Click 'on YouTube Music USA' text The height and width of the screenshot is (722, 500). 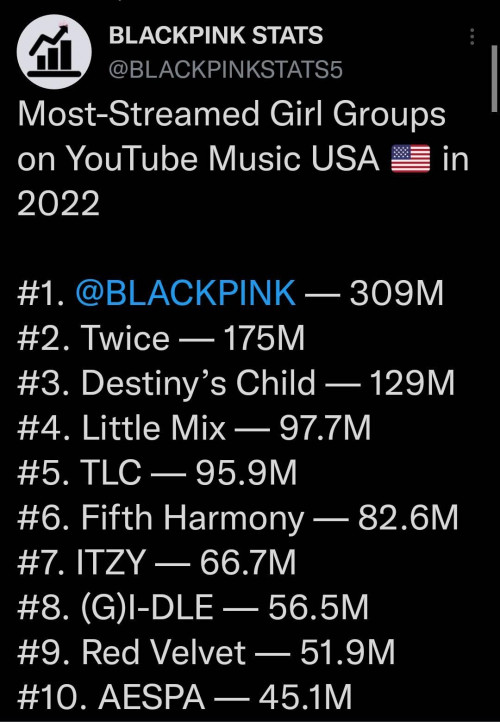coord(198,159)
